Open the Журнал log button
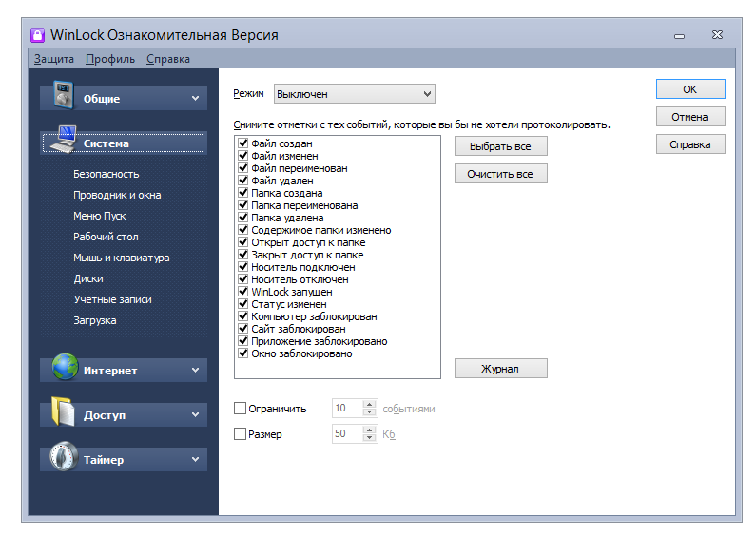The height and width of the screenshot is (535, 756). click(x=500, y=369)
